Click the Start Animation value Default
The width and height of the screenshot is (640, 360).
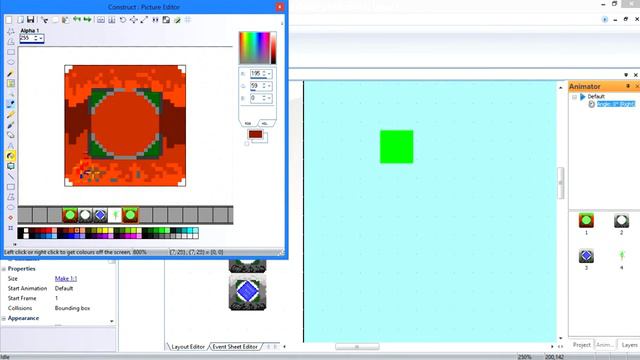point(64,288)
